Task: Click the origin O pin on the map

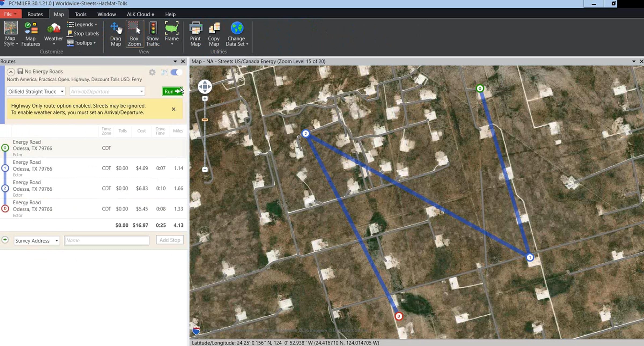Action: (x=480, y=88)
